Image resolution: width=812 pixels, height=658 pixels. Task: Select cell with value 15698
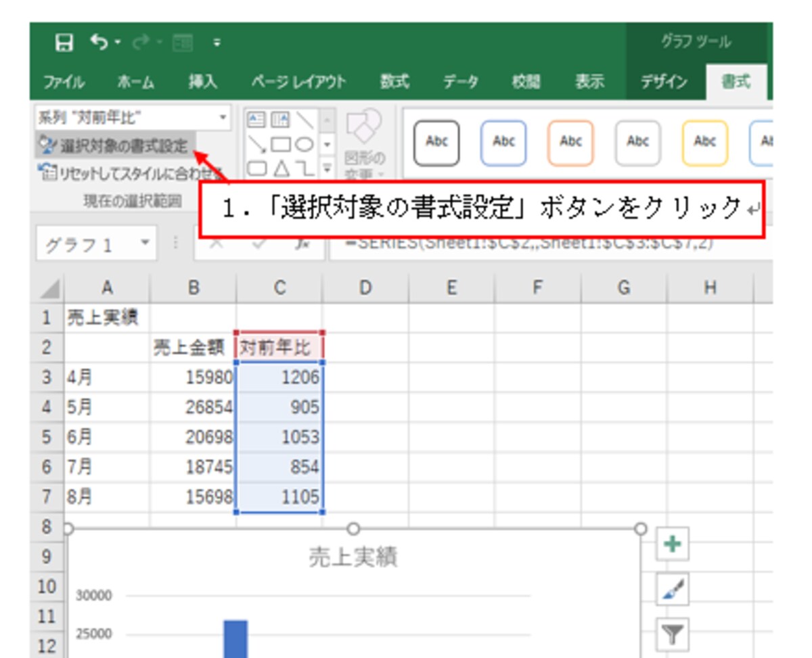pos(193,497)
